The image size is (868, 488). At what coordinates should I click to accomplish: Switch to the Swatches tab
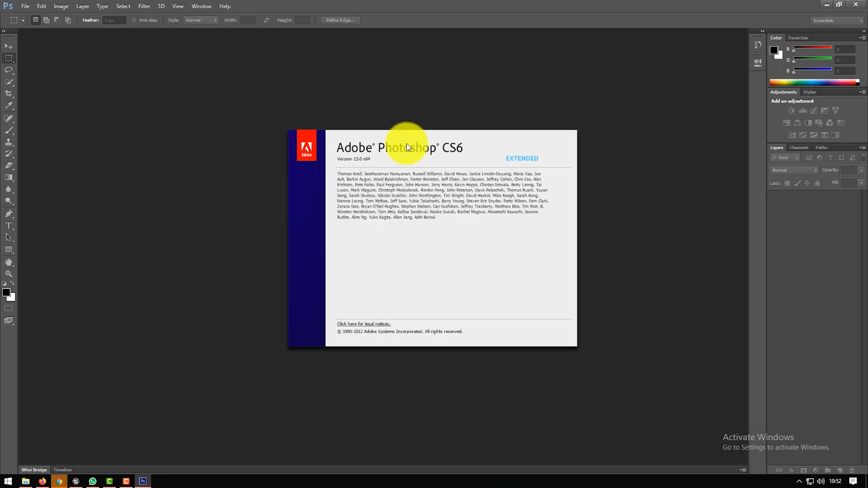click(x=798, y=38)
